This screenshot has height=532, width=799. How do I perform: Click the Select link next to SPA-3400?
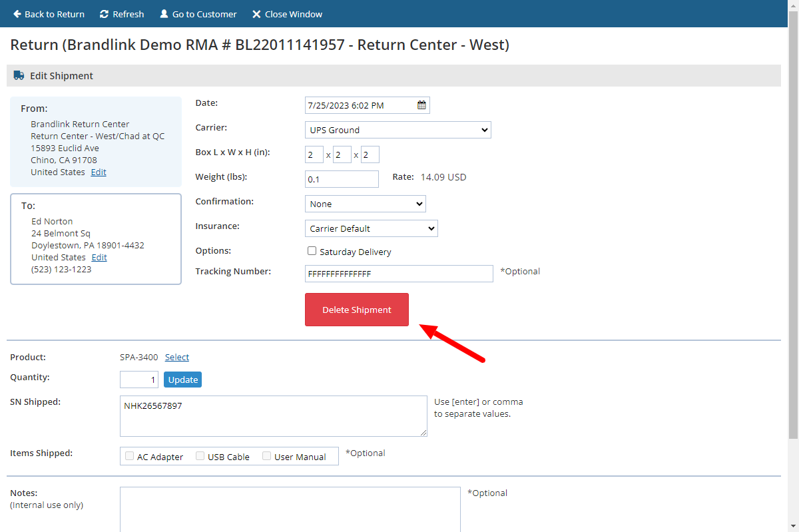point(177,357)
